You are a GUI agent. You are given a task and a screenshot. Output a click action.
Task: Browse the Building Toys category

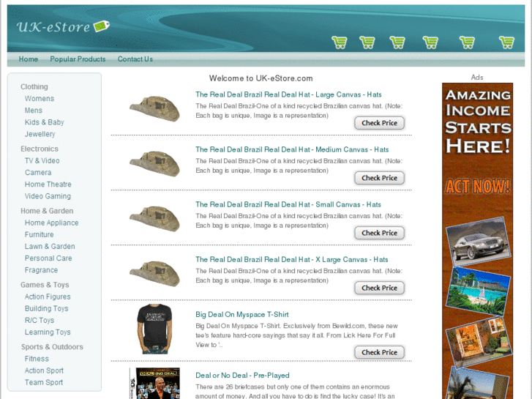click(47, 309)
